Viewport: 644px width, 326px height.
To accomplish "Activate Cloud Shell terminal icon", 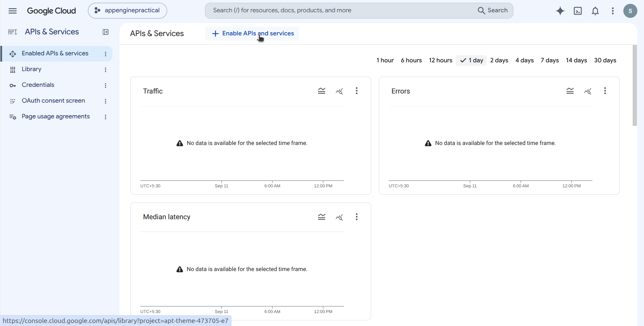I will pyautogui.click(x=578, y=11).
